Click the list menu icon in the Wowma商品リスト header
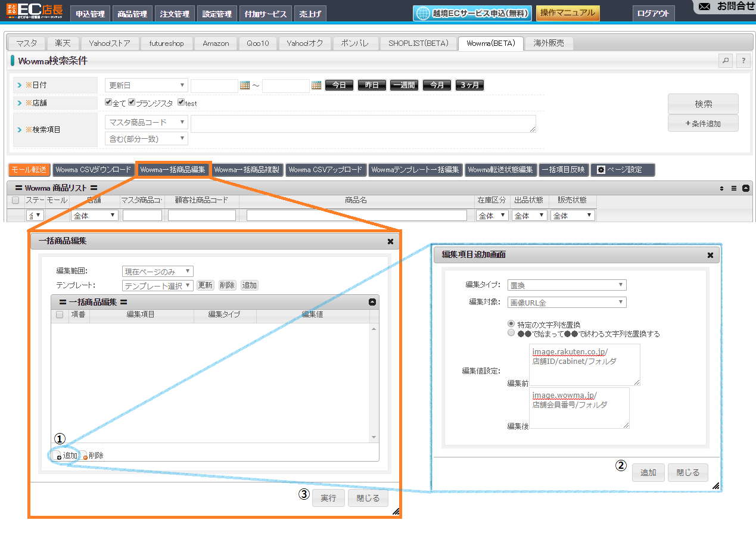This screenshot has height=545, width=756. (734, 188)
